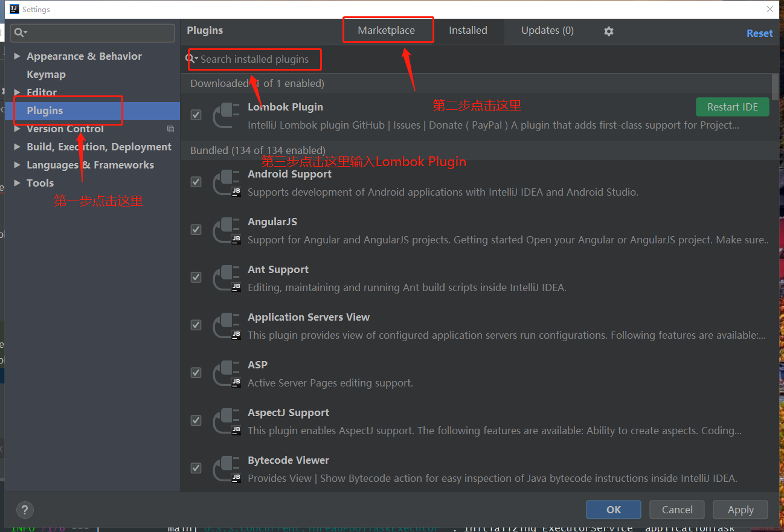
Task: Click the plugins settings gear icon
Action: [x=608, y=30]
